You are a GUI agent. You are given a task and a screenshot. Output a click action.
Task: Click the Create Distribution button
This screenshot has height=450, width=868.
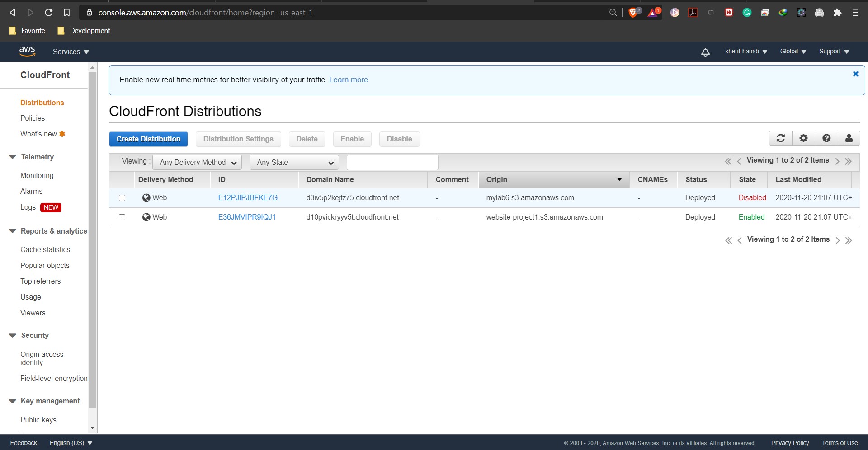point(148,139)
